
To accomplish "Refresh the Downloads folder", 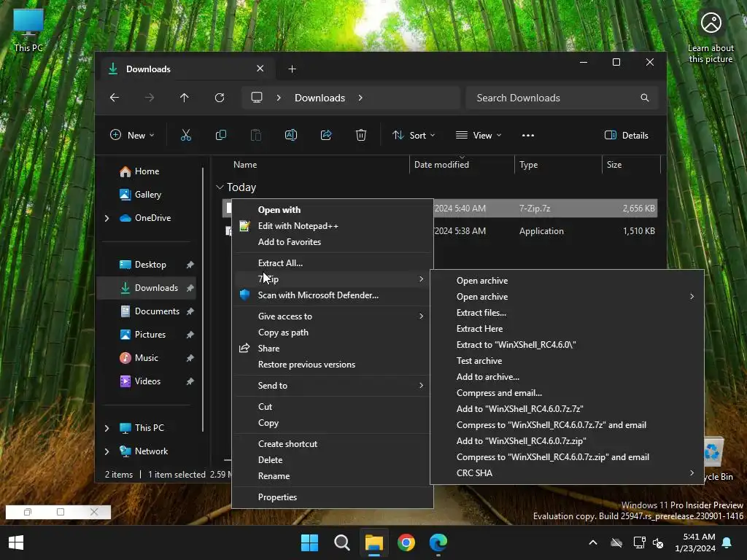I will (x=219, y=98).
